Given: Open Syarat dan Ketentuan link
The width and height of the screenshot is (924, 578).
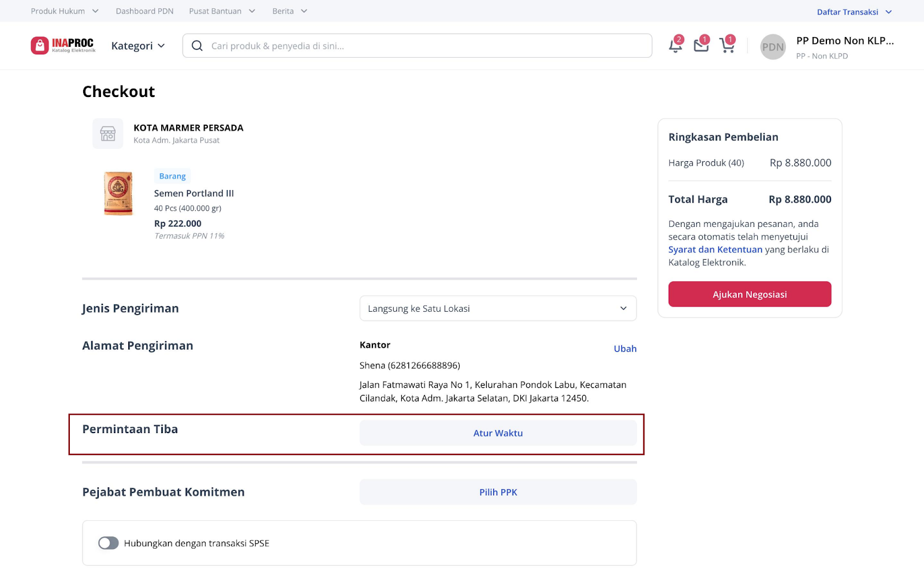Looking at the screenshot, I should point(715,249).
